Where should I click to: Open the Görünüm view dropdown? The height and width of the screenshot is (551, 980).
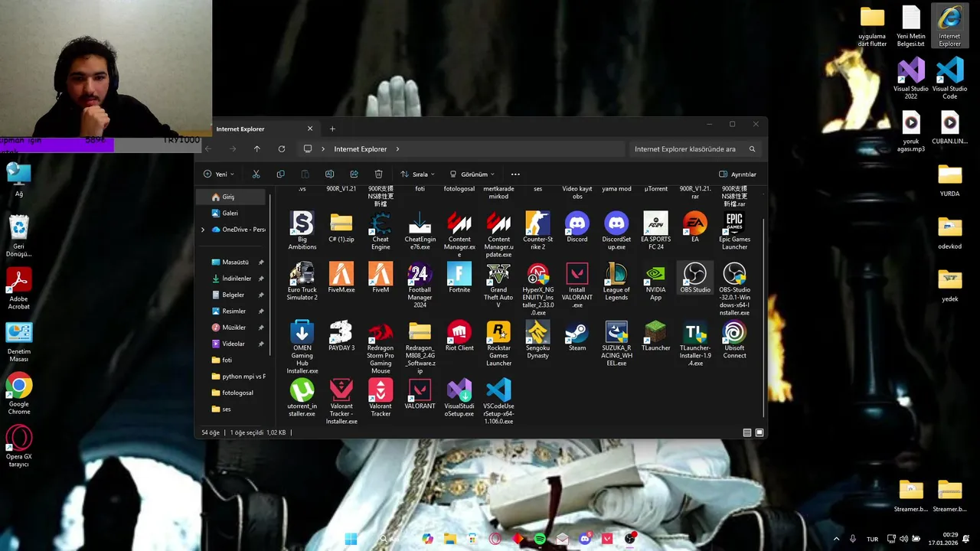click(x=472, y=174)
